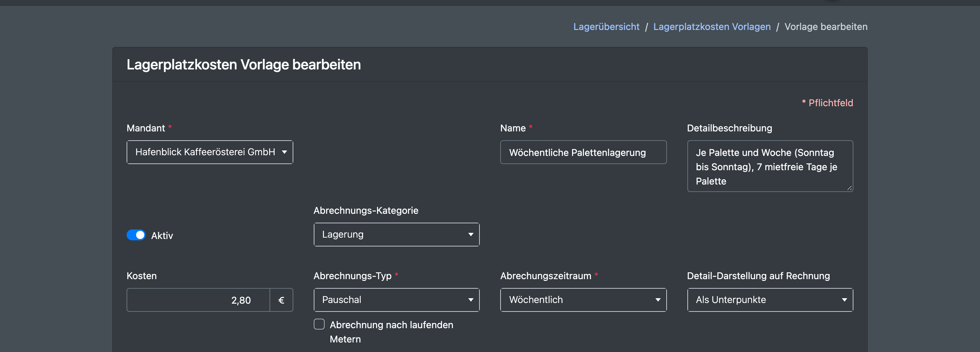Click the Mandant field label

(146, 128)
